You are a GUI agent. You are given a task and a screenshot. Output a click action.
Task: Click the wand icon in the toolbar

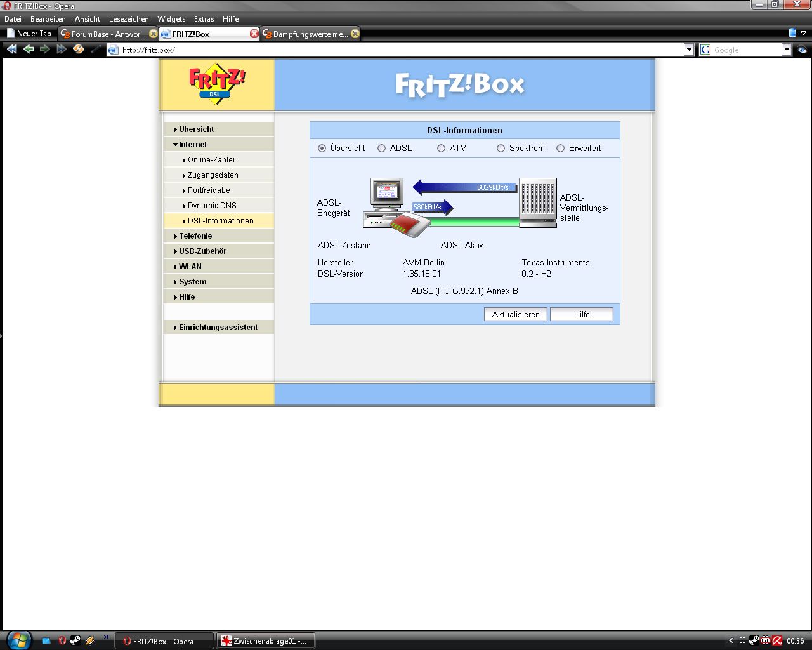[96, 49]
